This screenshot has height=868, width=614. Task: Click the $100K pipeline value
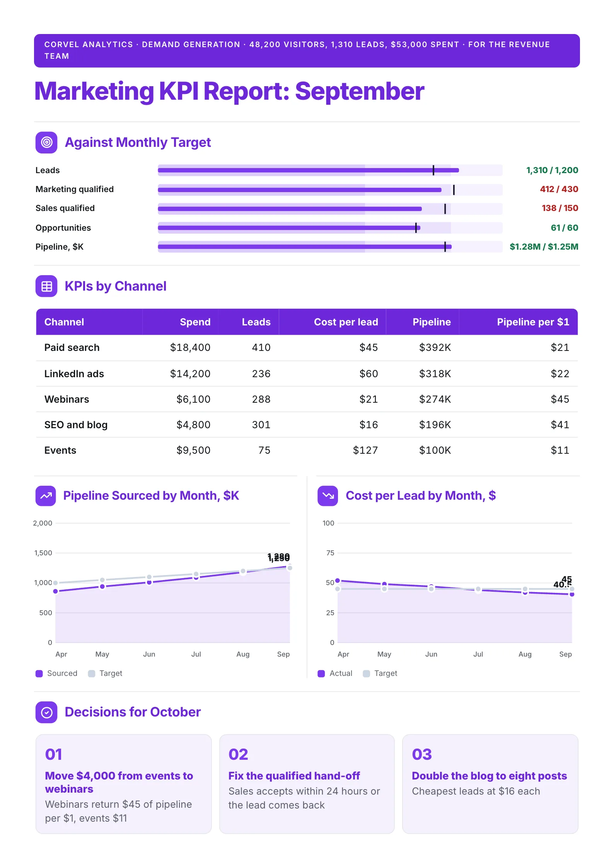click(x=435, y=451)
